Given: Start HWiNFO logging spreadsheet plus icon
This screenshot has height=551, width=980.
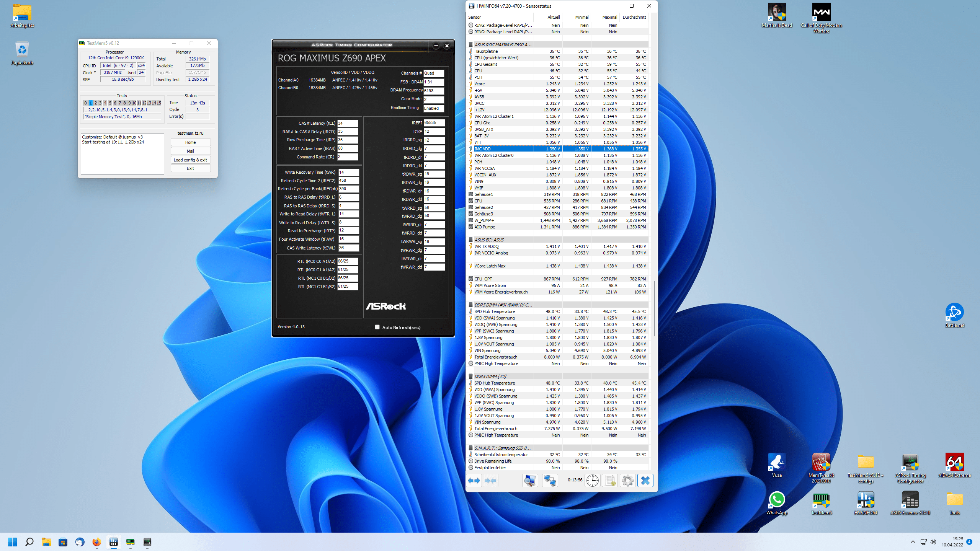Looking at the screenshot, I should click(x=610, y=480).
